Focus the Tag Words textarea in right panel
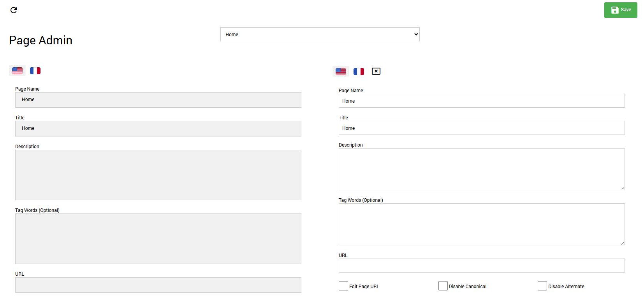 point(482,224)
